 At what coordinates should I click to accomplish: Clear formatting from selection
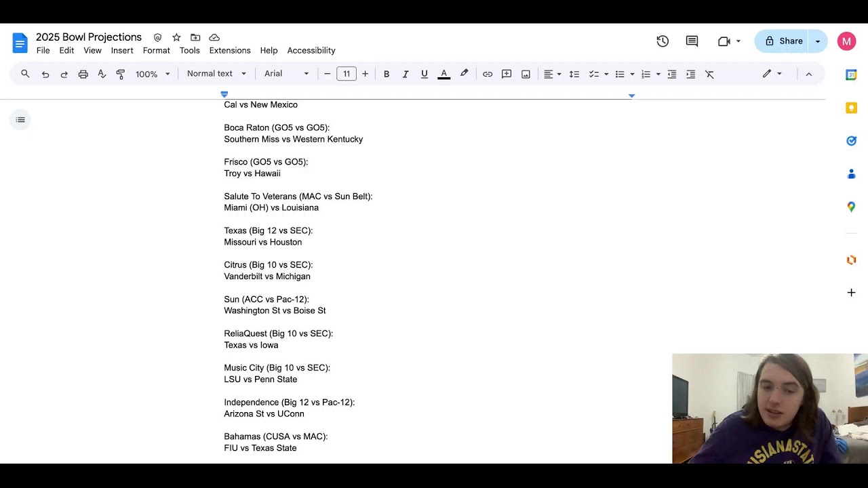click(x=710, y=74)
